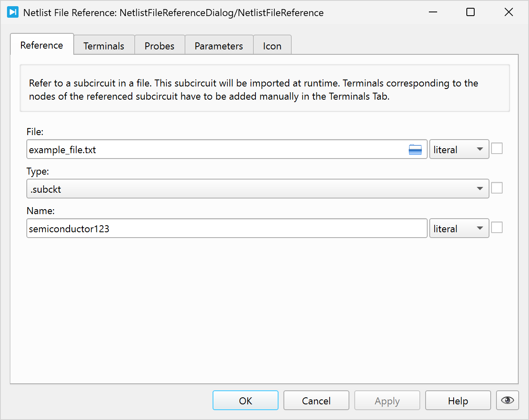
Task: Toggle the eye preview icon button
Action: click(507, 400)
